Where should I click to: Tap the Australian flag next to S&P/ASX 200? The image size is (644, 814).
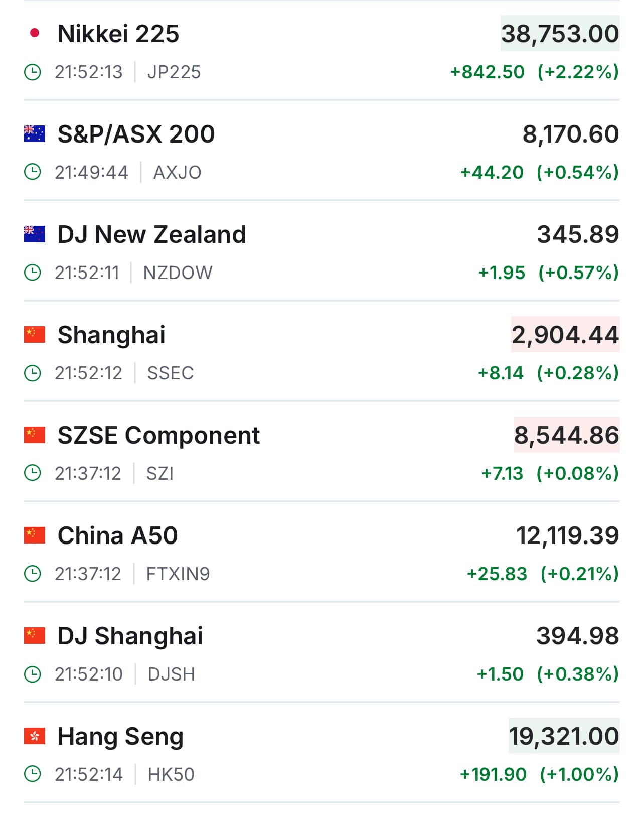tap(35, 134)
